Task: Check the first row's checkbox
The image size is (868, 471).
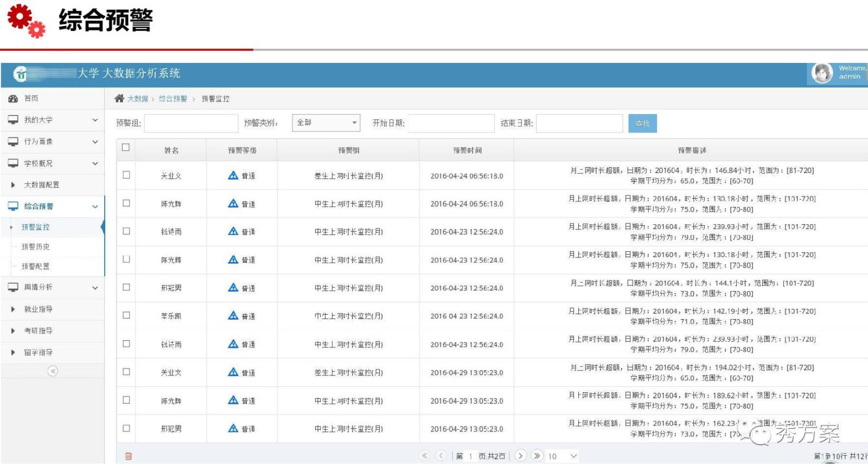Action: 126,175
